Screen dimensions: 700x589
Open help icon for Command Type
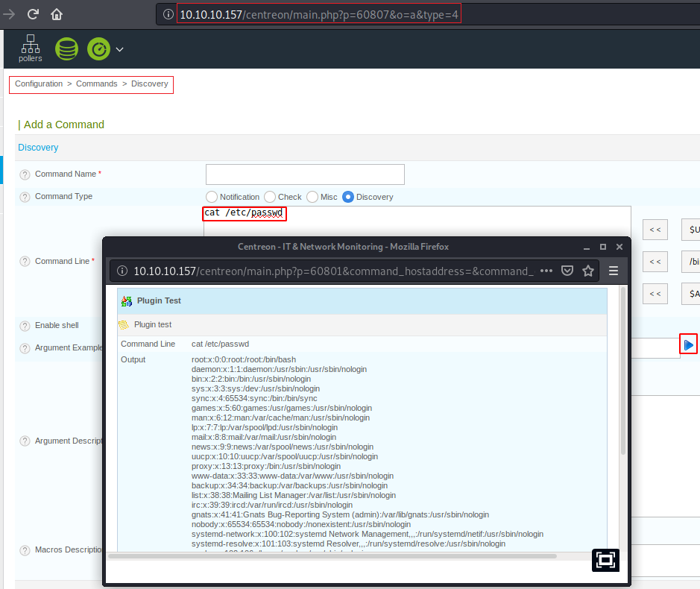pos(25,197)
